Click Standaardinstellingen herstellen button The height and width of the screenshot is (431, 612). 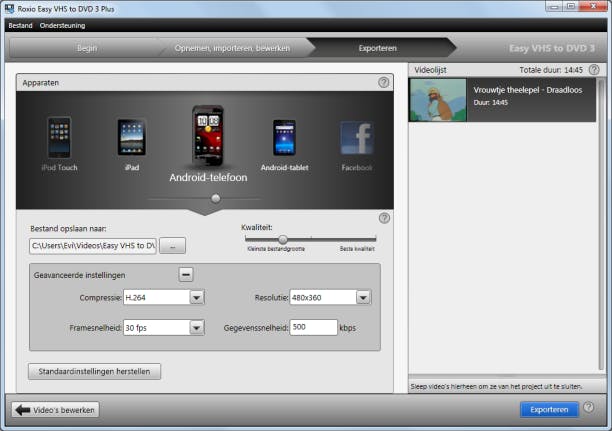[x=94, y=371]
